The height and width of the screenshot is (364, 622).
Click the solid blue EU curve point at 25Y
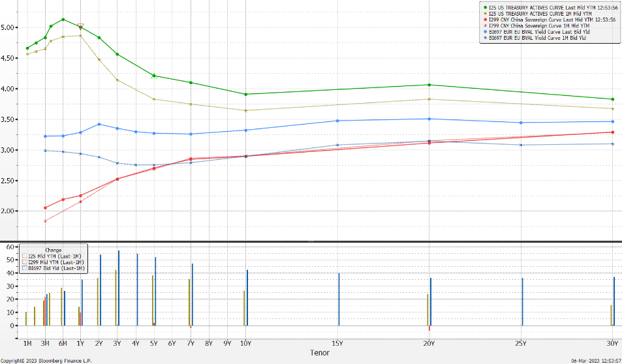coord(521,123)
